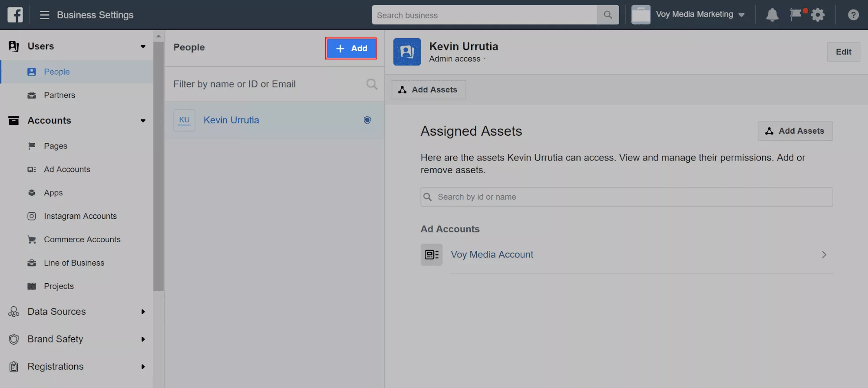The image size is (868, 388).
Task: Click the search magnifier button in top bar
Action: (607, 15)
